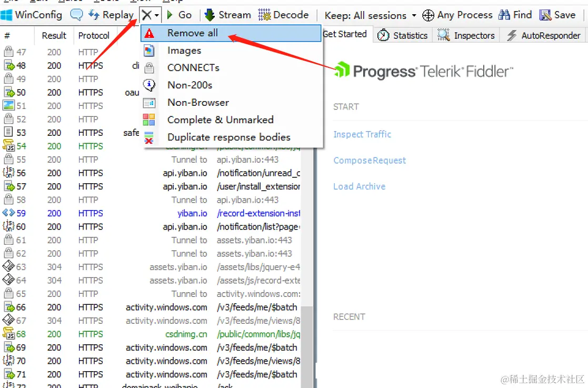This screenshot has height=388, width=588.
Task: Click the not-modified icon of session 63
Action: point(8,266)
